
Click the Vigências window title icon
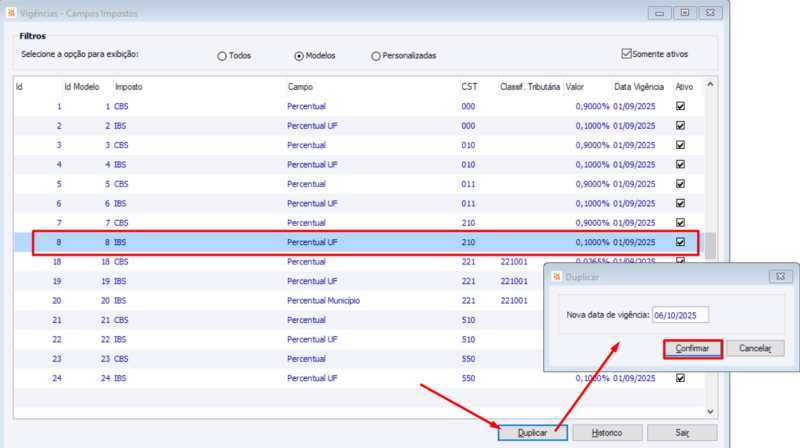click(x=11, y=13)
